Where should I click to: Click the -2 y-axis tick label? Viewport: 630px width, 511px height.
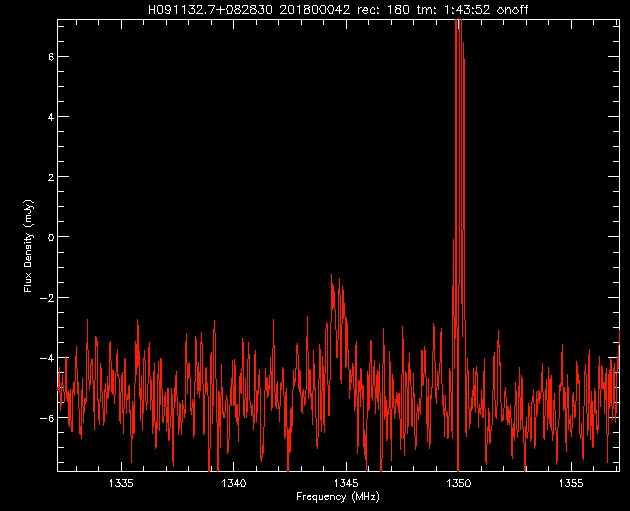(46, 297)
